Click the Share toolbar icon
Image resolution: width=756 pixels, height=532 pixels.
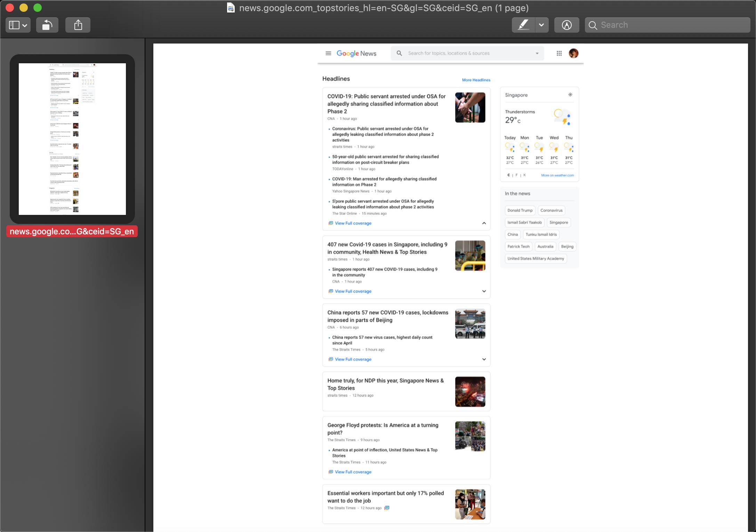click(x=78, y=25)
